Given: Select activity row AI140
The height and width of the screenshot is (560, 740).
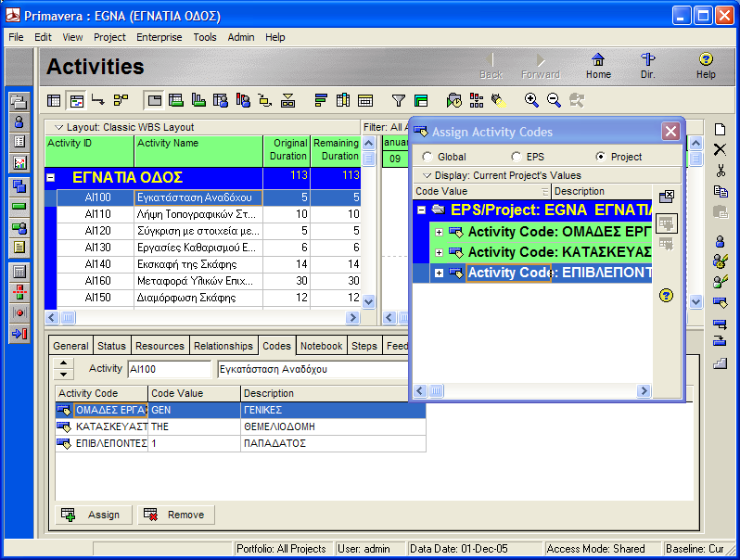Looking at the screenshot, I should click(209, 264).
